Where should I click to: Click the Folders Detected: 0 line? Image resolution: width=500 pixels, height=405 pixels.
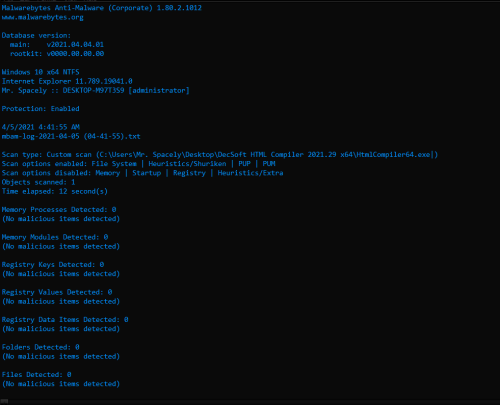tap(41, 347)
